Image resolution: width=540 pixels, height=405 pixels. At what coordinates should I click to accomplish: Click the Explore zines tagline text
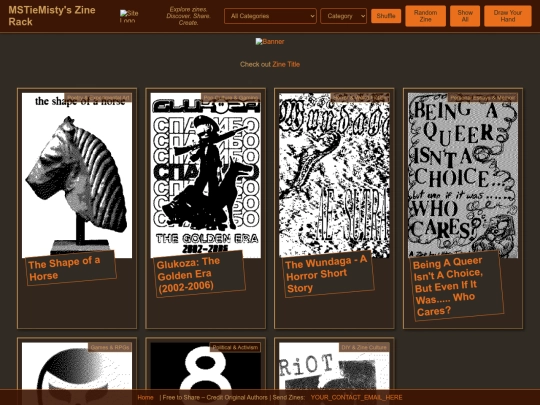pyautogui.click(x=188, y=16)
